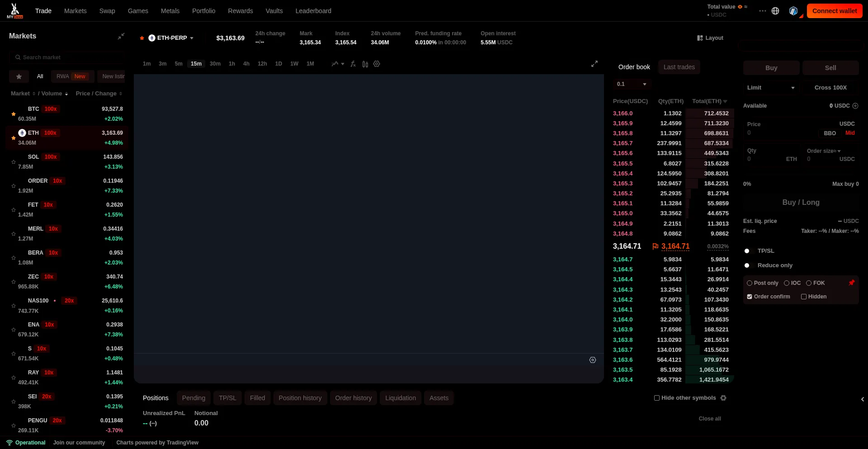Click the chart settings gear icon
The image size is (868, 449).
point(377,64)
